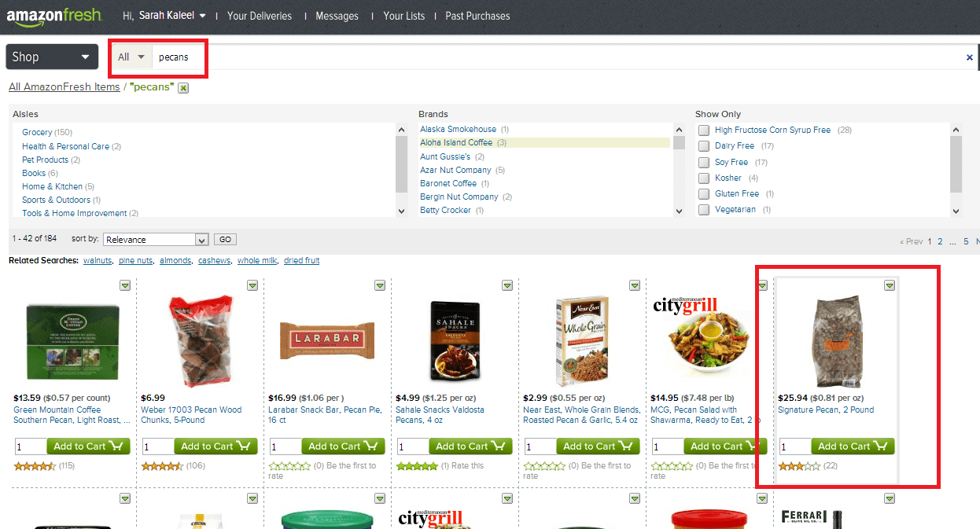Viewport: 980px width, 529px height.
Task: Go to results page 2
Action: click(940, 242)
